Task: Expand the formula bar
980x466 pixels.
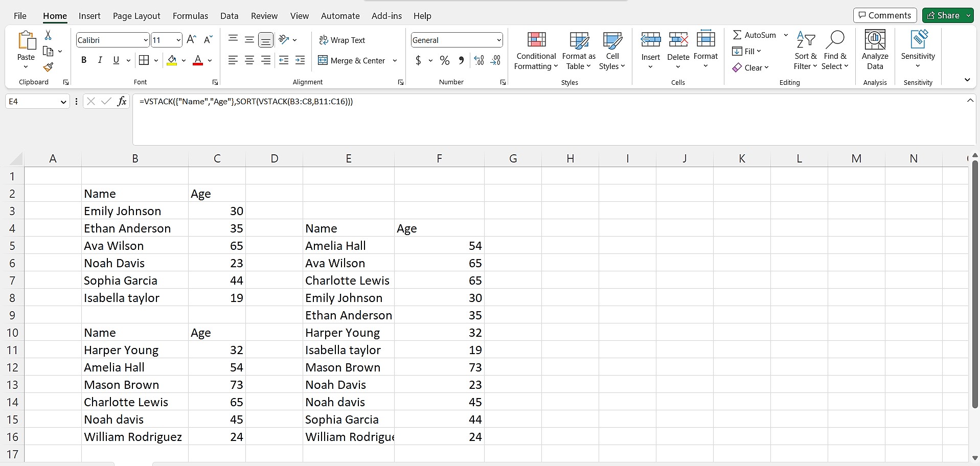Action: pyautogui.click(x=970, y=101)
